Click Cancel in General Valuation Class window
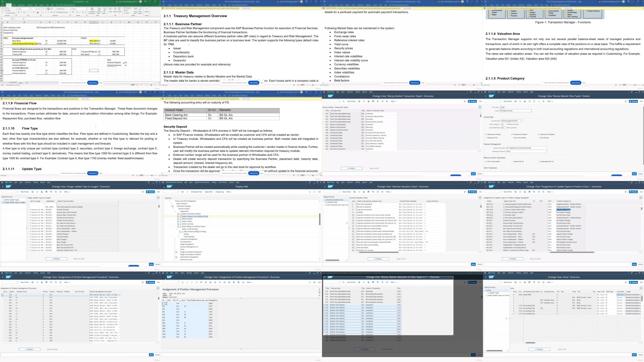Image resolution: width=644 pixels, height=362 pixels. (x=479, y=264)
